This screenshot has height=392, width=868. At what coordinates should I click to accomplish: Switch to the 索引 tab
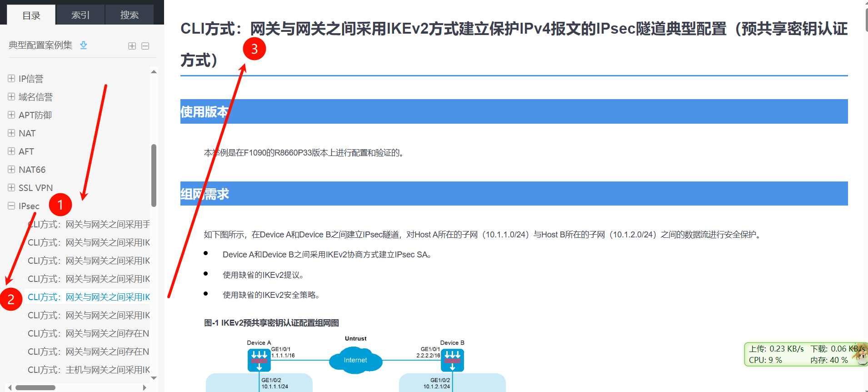tap(80, 15)
